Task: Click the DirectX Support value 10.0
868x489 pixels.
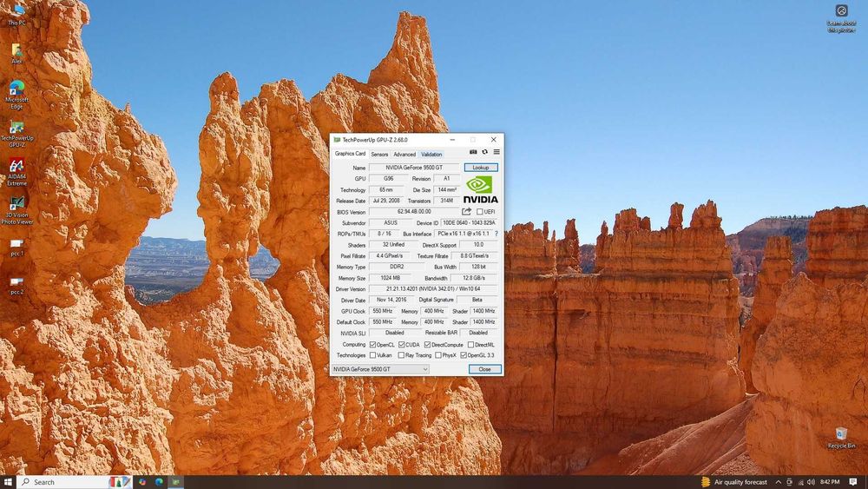Action: [478, 244]
